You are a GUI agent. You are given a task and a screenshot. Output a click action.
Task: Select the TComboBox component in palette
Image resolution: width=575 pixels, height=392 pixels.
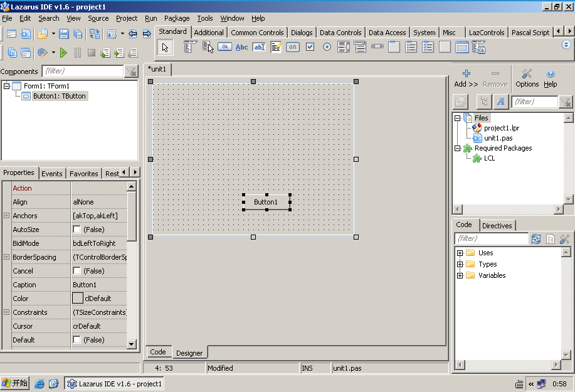(x=361, y=47)
